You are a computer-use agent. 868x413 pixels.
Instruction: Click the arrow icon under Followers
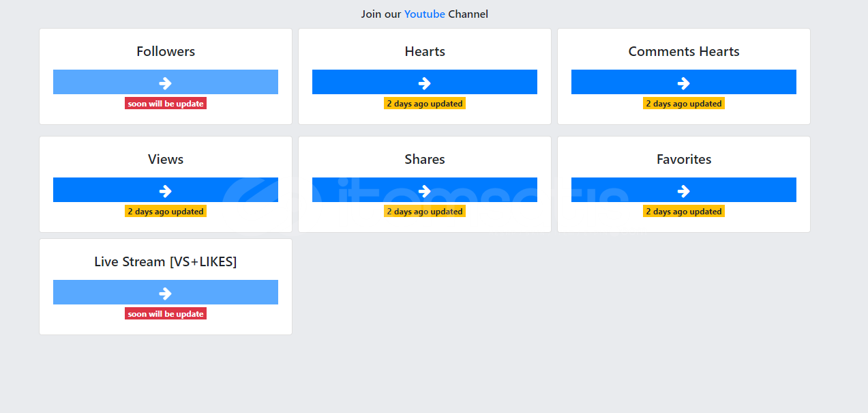coord(165,83)
